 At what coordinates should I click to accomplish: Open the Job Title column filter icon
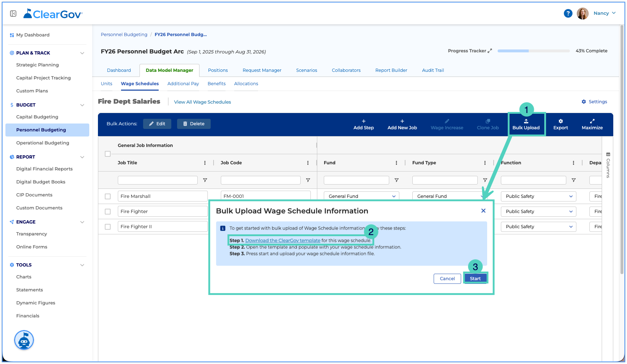[205, 180]
